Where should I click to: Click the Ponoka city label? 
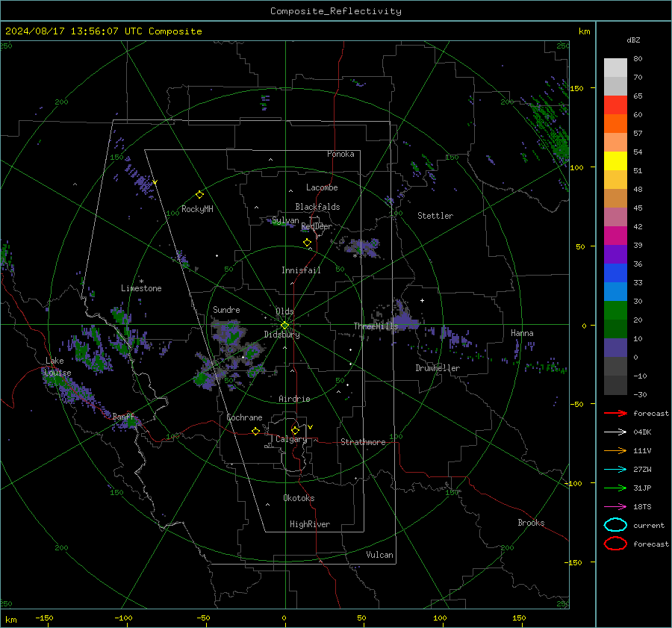[340, 154]
